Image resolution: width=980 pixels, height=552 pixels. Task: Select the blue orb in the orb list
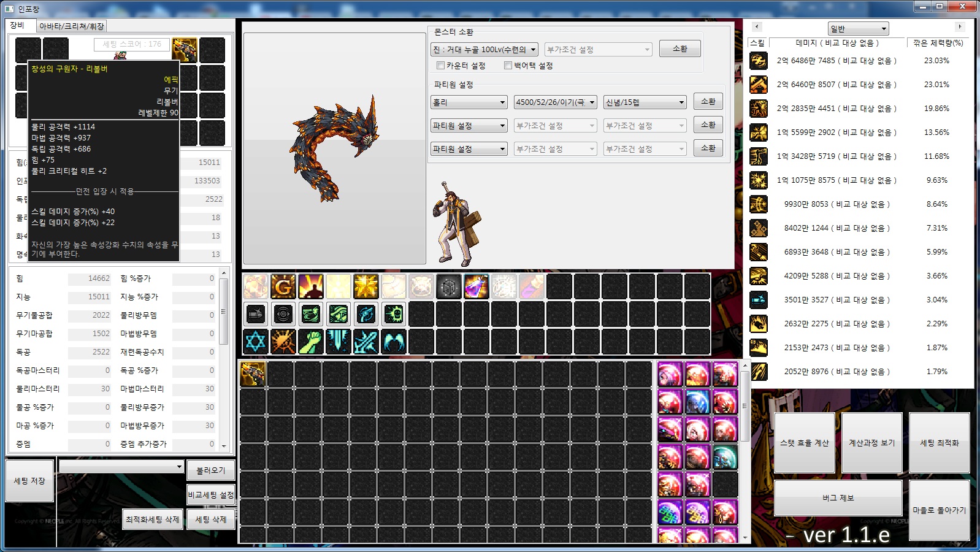(697, 402)
